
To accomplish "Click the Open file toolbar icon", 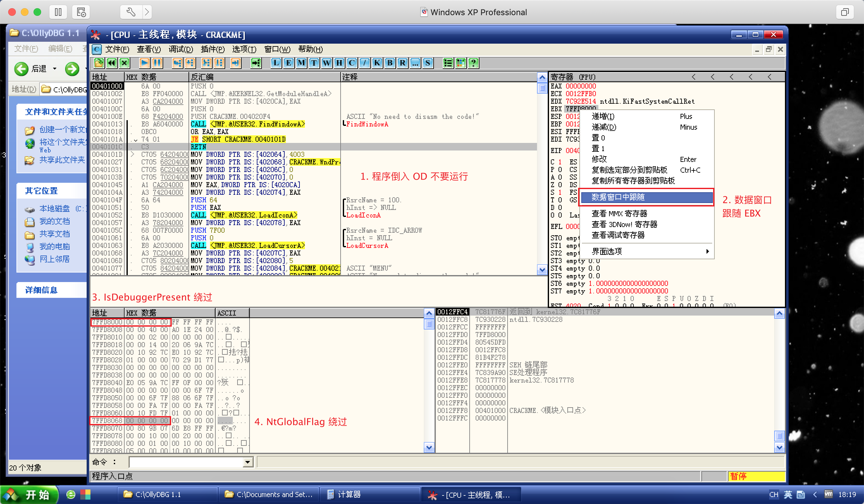I will [x=99, y=63].
